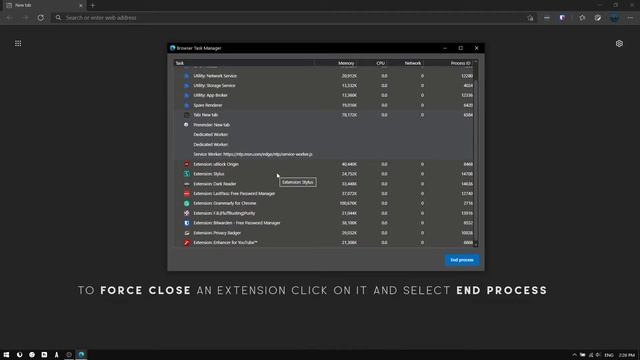Select Extension: uBlock Origin task name
The width and height of the screenshot is (640, 360).
point(216,164)
